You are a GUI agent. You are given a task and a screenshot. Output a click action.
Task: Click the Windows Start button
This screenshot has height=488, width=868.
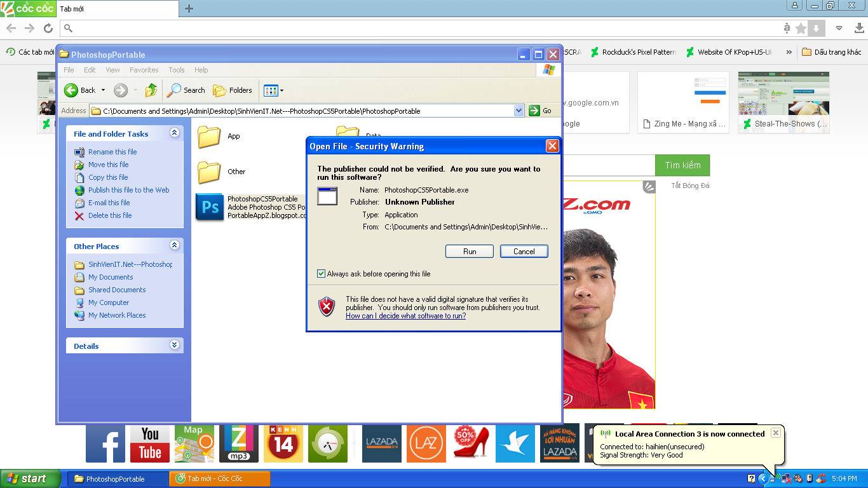[31, 478]
